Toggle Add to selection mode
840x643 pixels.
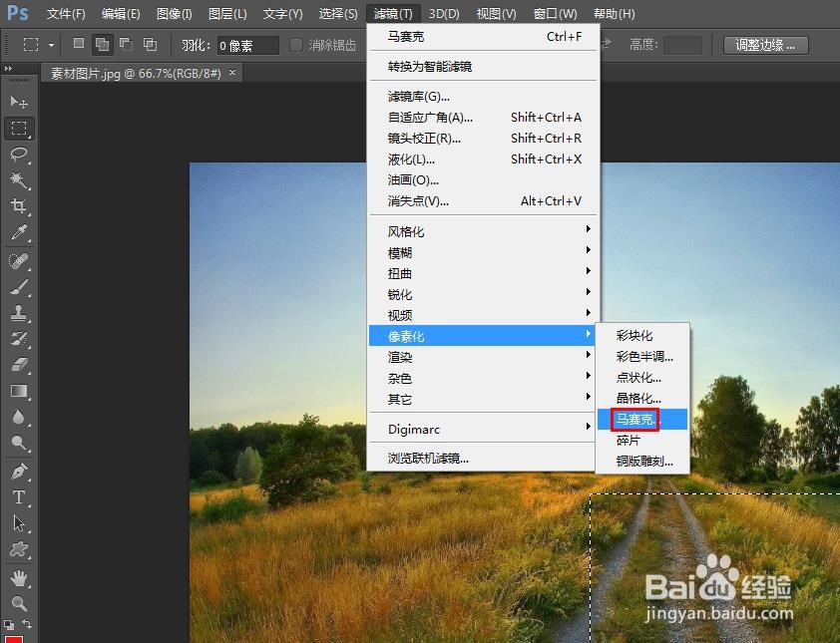point(101,45)
